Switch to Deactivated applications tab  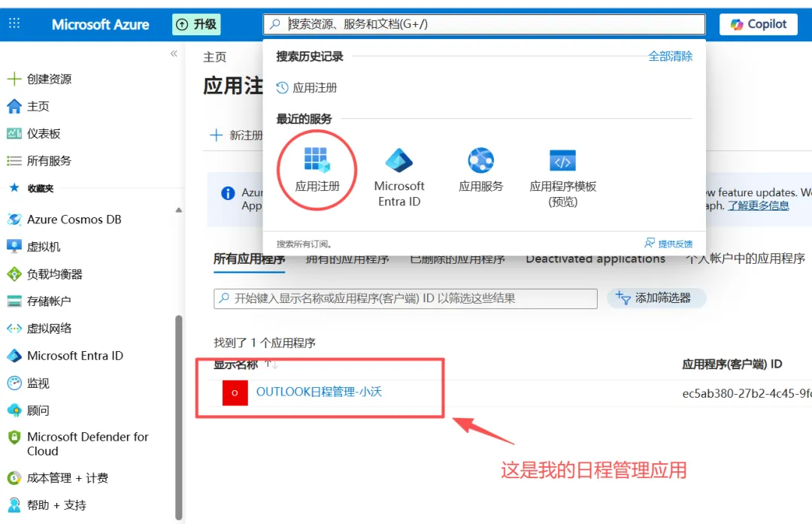(595, 259)
